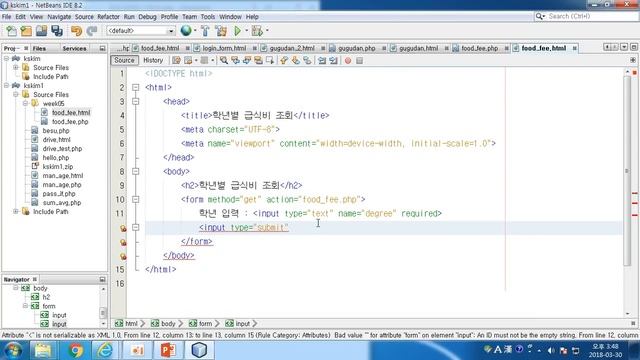Click Shift Line Left icon

pos(322,60)
